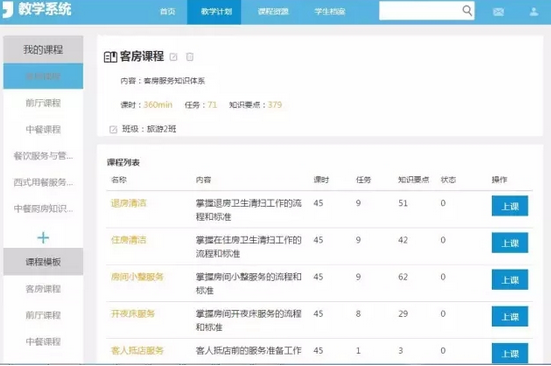The height and width of the screenshot is (366, 551).
Task: Click the 任务 column header
Action: point(363,180)
